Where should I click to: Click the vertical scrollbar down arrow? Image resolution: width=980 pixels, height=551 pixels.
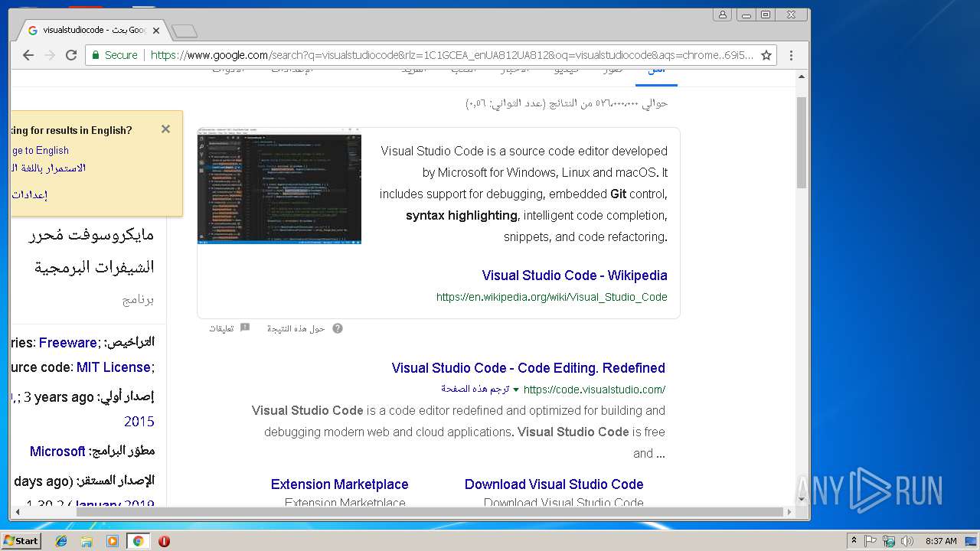[802, 499]
